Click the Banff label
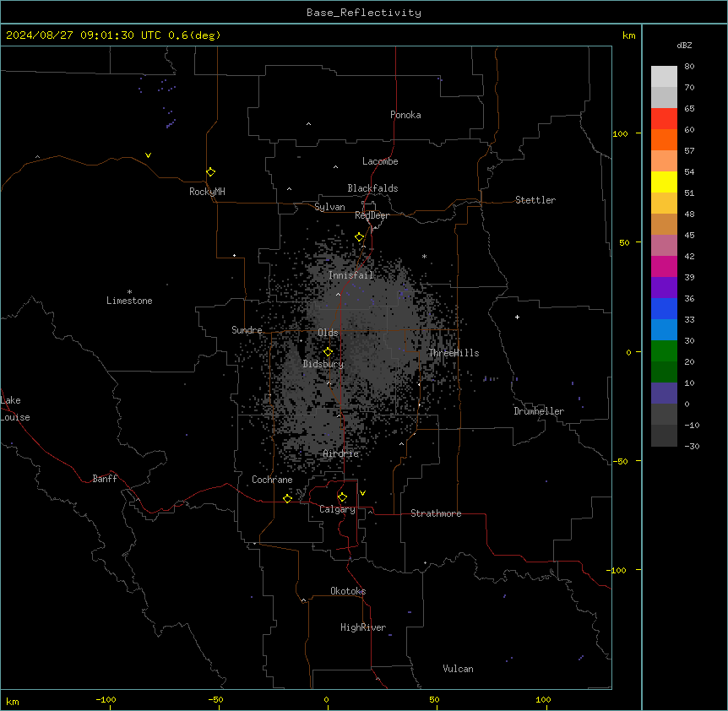The height and width of the screenshot is (711, 728). 105,479
